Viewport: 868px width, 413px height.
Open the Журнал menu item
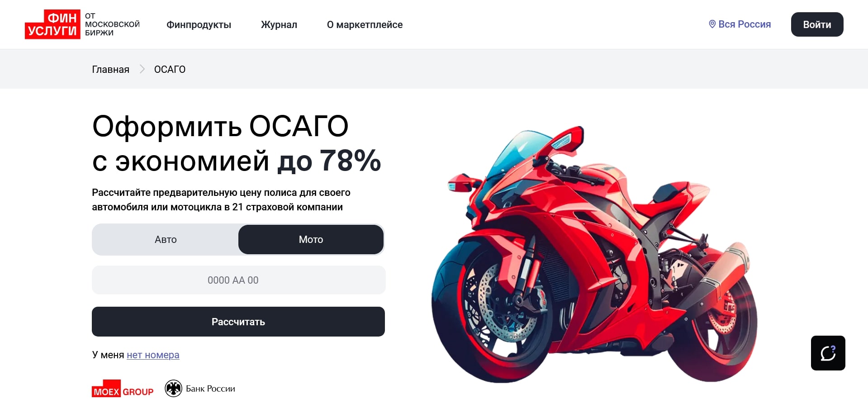click(x=279, y=24)
